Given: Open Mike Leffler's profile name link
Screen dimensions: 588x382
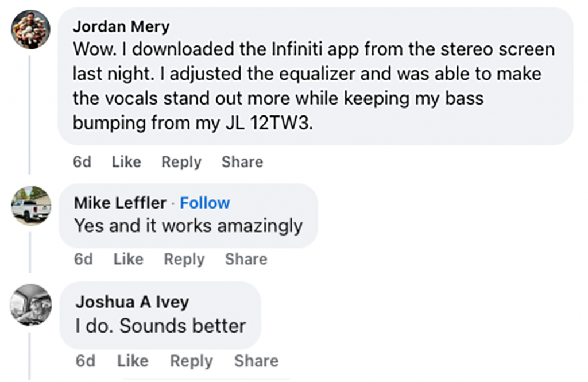Looking at the screenshot, I should coord(121,203).
